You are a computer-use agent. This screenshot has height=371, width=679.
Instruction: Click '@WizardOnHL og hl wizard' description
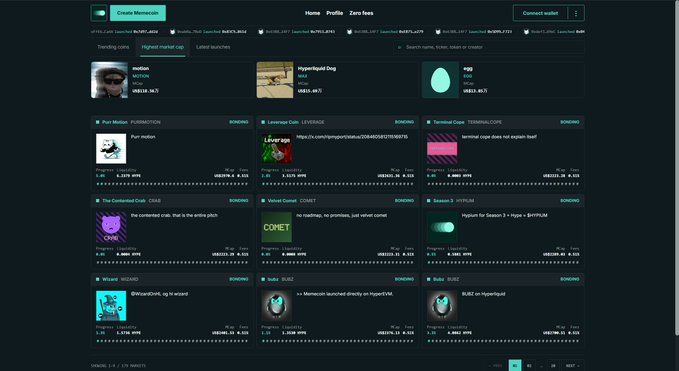159,294
